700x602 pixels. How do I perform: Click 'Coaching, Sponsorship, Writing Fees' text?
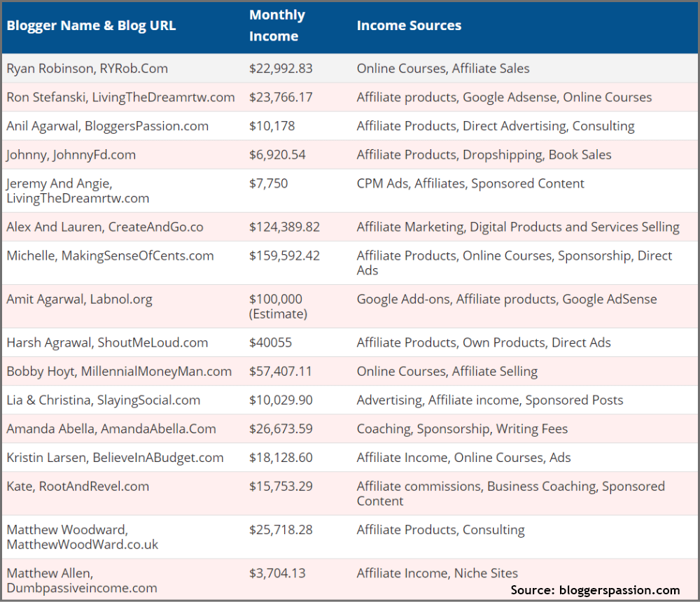[x=462, y=428]
